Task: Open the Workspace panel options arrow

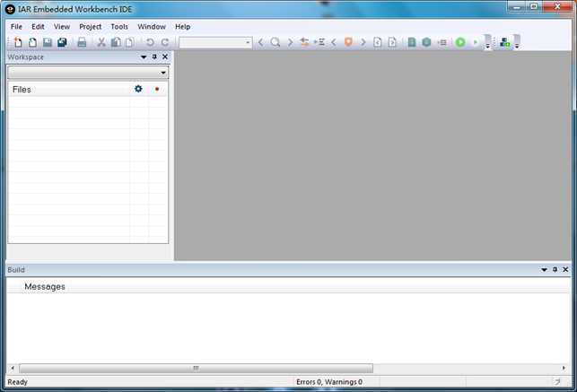Action: (144, 57)
